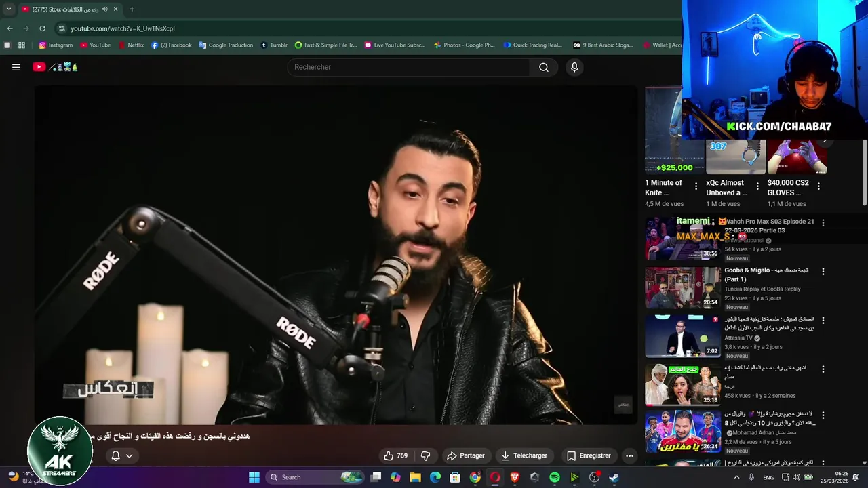Go back to the previous page
The width and height of the screenshot is (868, 488).
(9, 28)
